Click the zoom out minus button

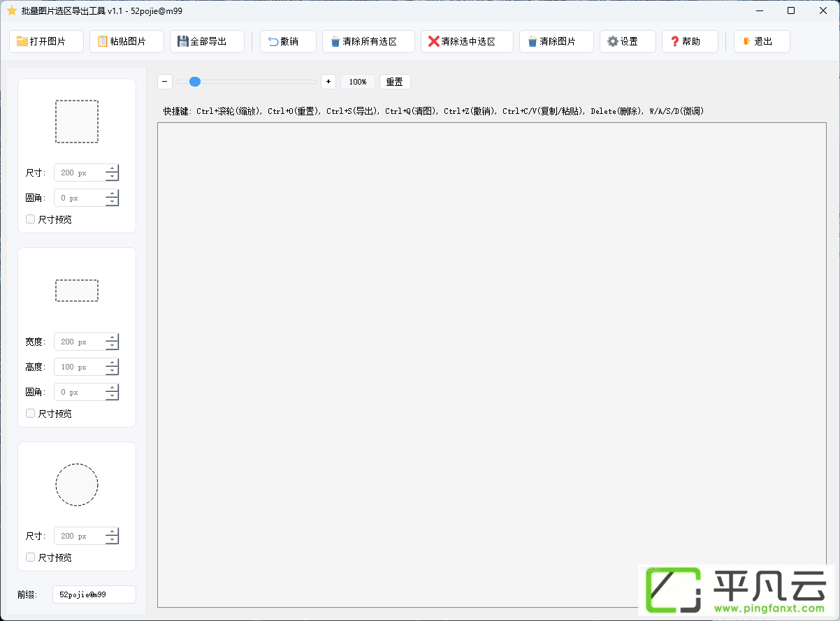(x=165, y=82)
